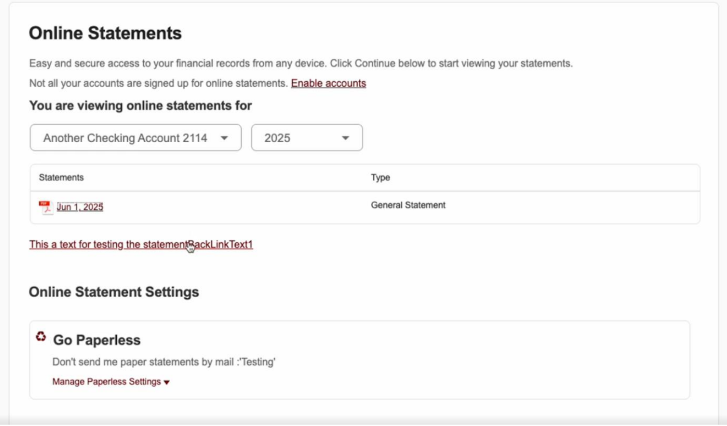
Task: Open the Another Checking Account 2114 dropdown
Action: pos(125,138)
